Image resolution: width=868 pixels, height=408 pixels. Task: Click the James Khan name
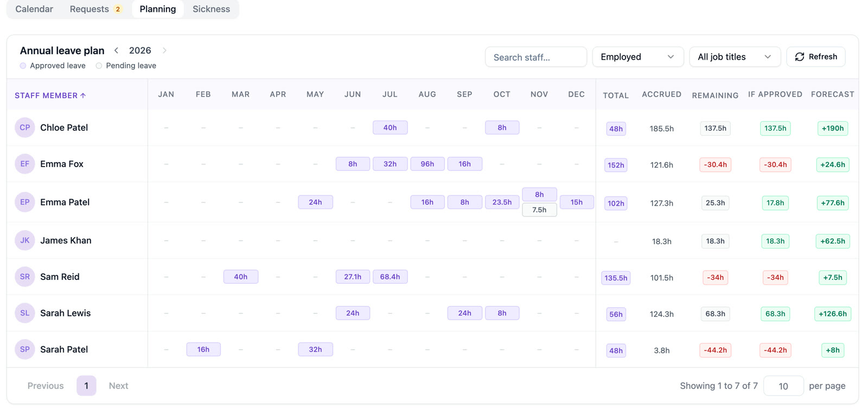pos(66,240)
